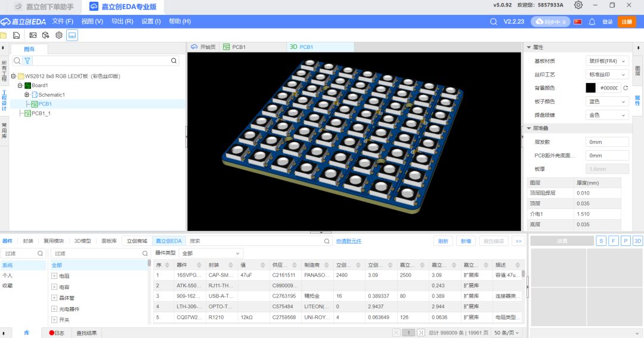Click the S symbol preview button
This screenshot has width=644, height=338.
(601, 241)
